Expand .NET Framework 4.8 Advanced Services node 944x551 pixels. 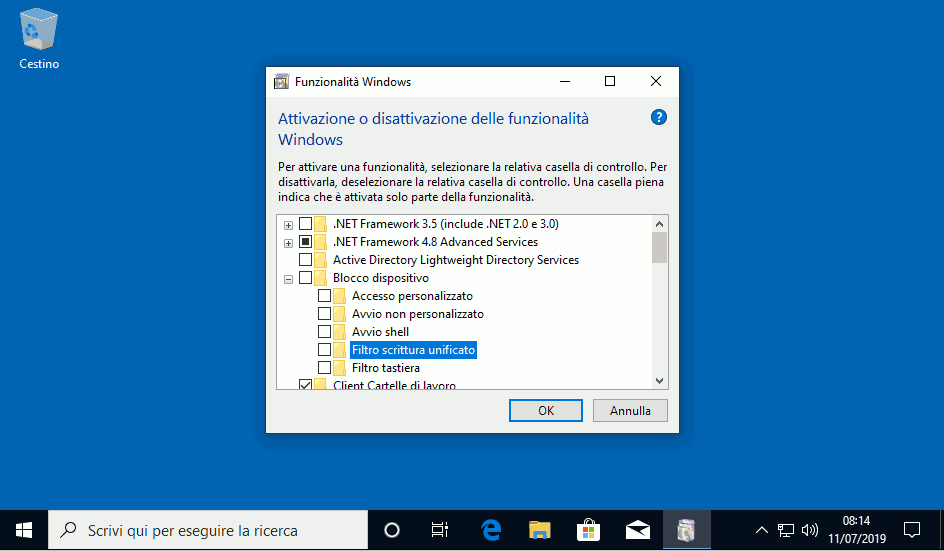click(x=288, y=243)
